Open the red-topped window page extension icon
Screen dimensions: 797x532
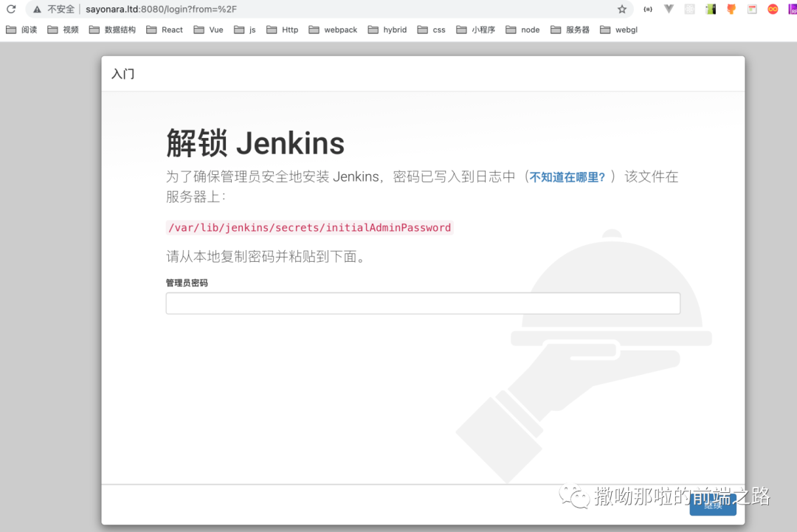(752, 9)
